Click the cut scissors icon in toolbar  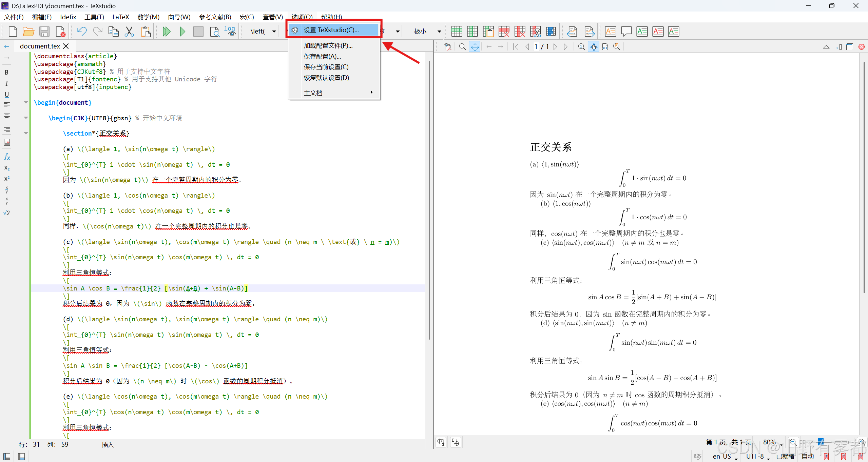[x=129, y=32]
